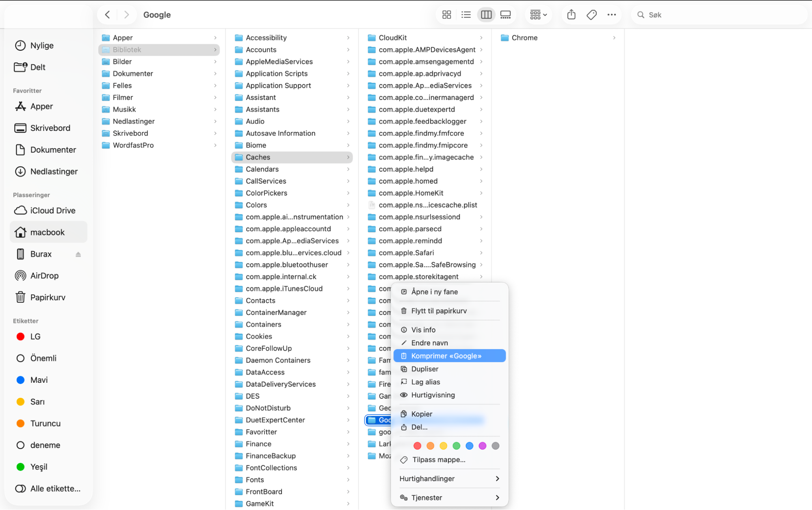Switch to list view
The width and height of the screenshot is (812, 510).
[x=466, y=15]
